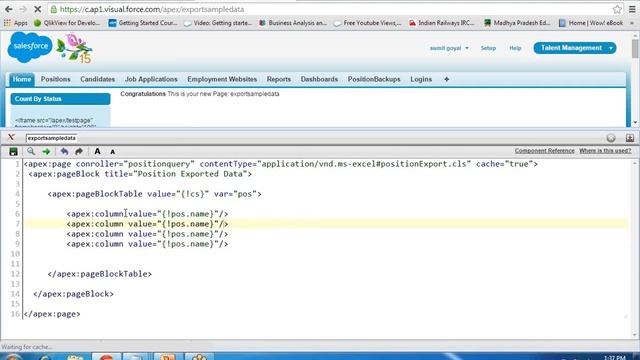The height and width of the screenshot is (360, 640).
Task: Open the Indian Railways IRC... bookmark
Action: coord(442,23)
